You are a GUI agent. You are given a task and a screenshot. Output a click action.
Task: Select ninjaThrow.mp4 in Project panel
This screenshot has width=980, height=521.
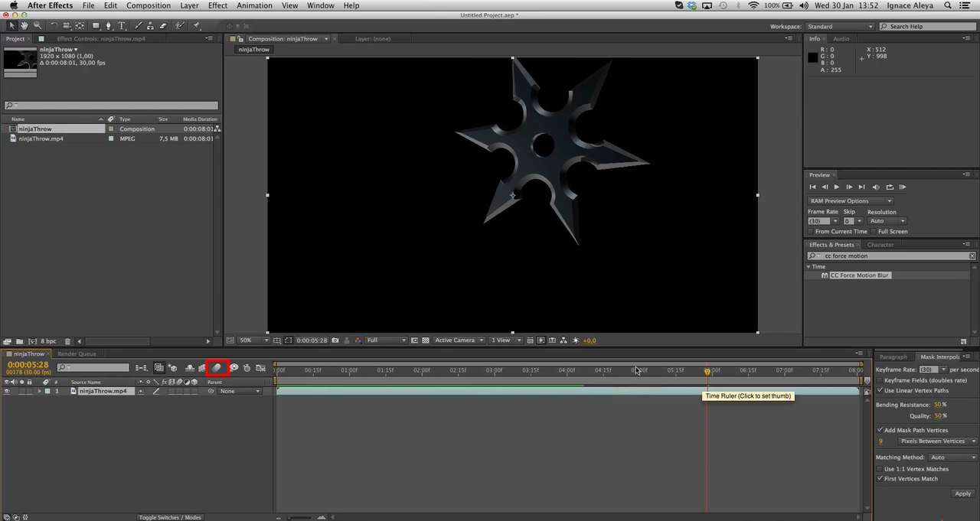(41, 139)
